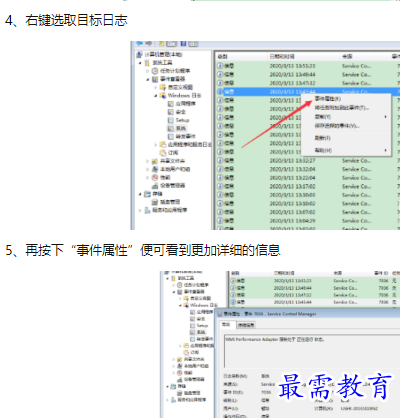Screen dimensions: 400x418
Task: Select the 2020/3/13 13:07:02 event row, step 4
Action: [307, 212]
